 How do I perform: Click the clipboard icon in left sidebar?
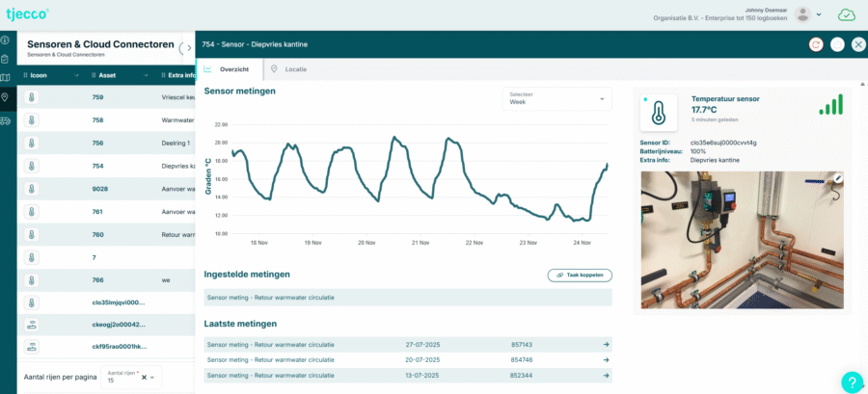pyautogui.click(x=5, y=59)
